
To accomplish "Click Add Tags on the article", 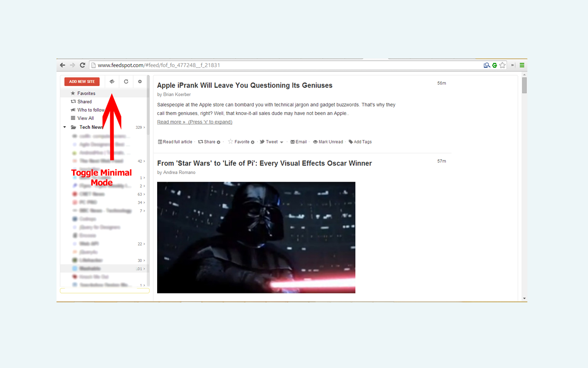I will [360, 142].
